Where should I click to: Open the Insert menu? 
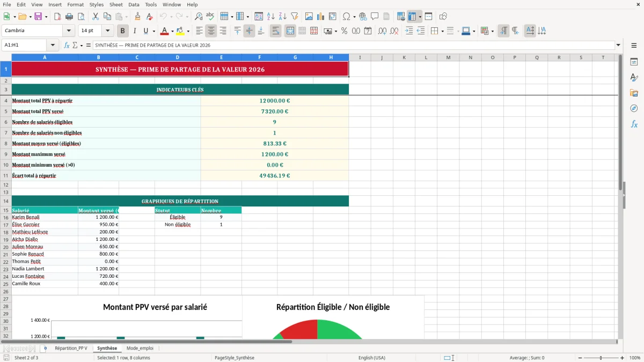[55, 4]
